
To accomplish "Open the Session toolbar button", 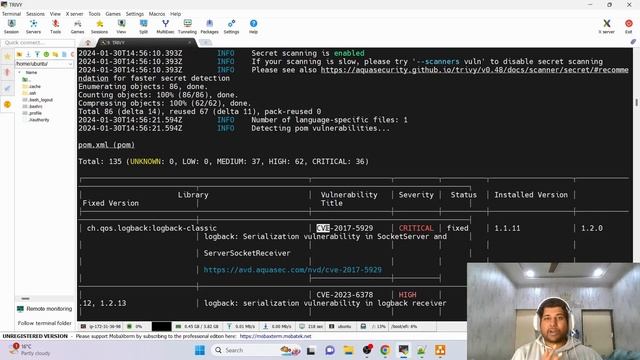I will [11, 27].
